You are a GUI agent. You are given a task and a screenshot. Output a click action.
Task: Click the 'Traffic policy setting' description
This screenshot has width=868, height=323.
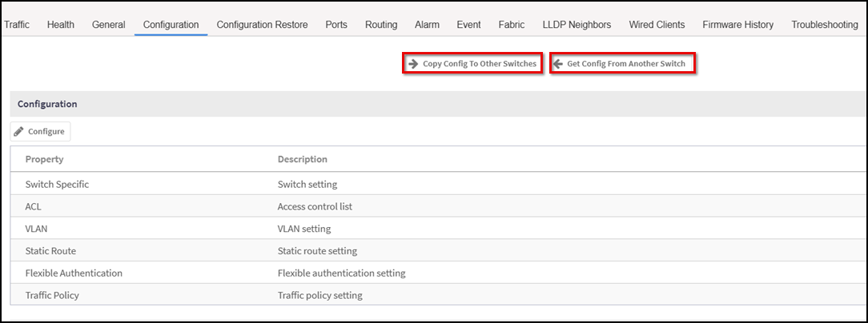pyautogui.click(x=320, y=295)
